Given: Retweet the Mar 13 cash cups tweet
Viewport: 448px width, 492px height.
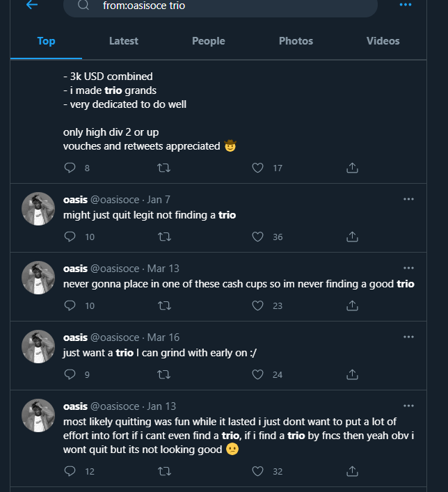Looking at the screenshot, I should point(164,305).
